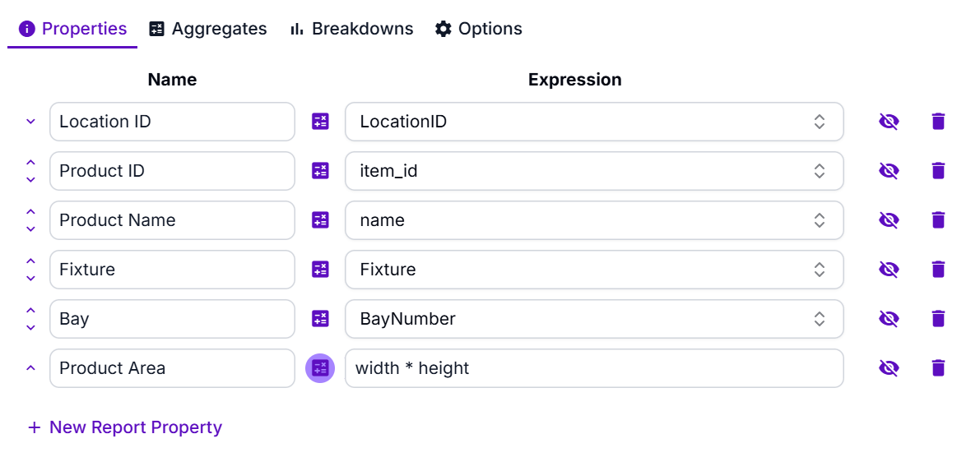Screen dimensions: 980x457
Task: Hide the Product Name property
Action: [x=888, y=220]
